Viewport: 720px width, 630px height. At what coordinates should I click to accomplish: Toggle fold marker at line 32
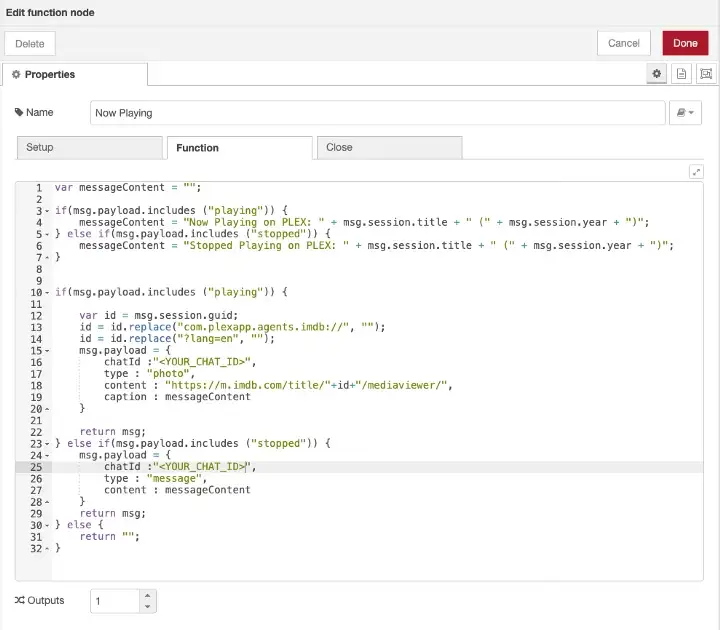click(47, 549)
